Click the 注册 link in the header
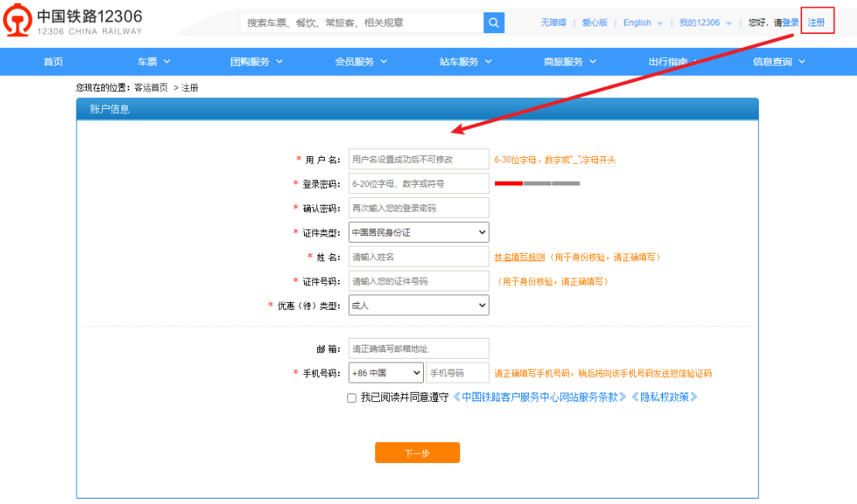 (817, 22)
